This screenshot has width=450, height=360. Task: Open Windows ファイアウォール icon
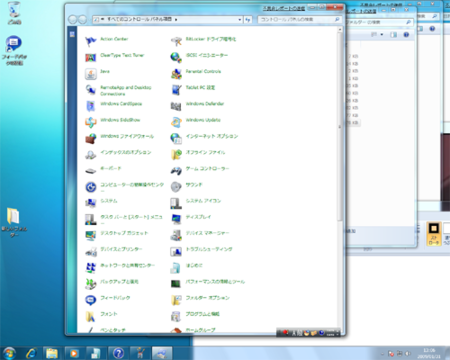coord(90,138)
